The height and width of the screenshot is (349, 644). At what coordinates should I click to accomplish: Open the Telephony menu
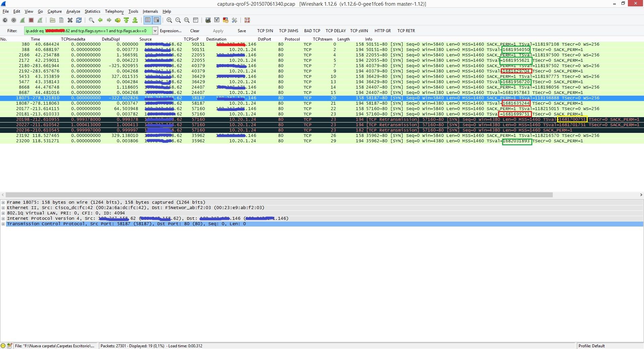coord(114,11)
